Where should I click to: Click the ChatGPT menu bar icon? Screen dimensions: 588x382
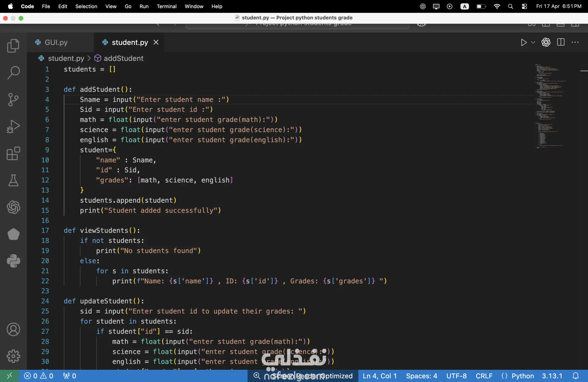(x=423, y=6)
